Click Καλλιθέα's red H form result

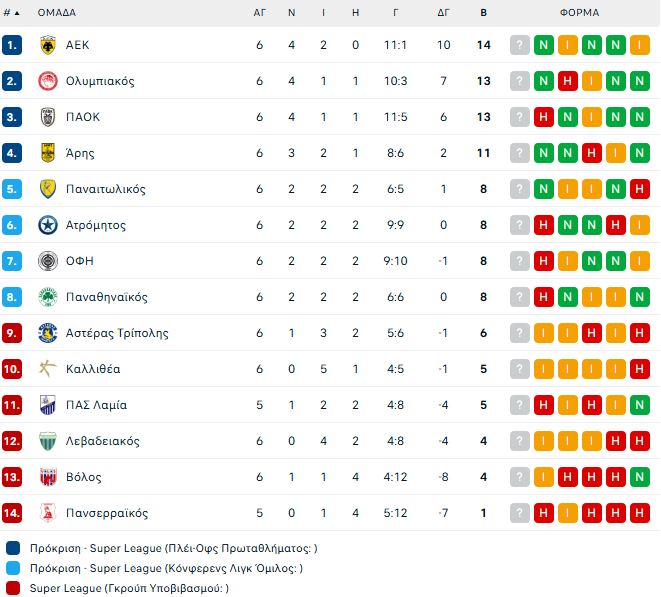640,369
